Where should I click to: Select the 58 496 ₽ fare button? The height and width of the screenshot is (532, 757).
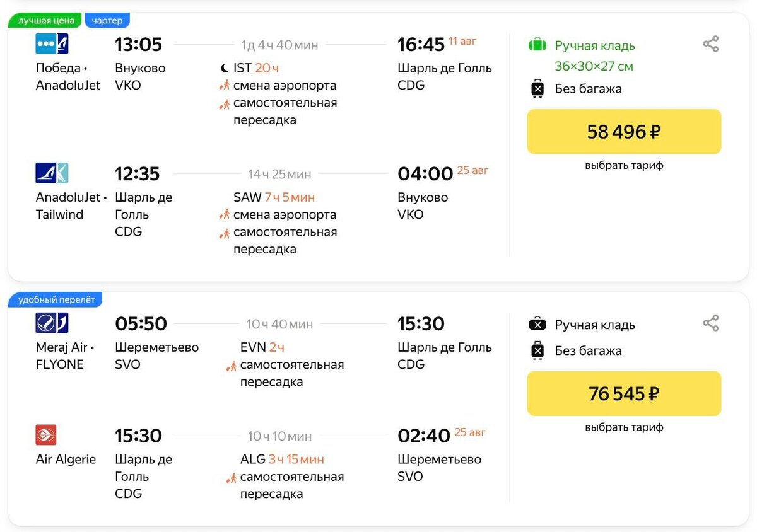point(624,132)
